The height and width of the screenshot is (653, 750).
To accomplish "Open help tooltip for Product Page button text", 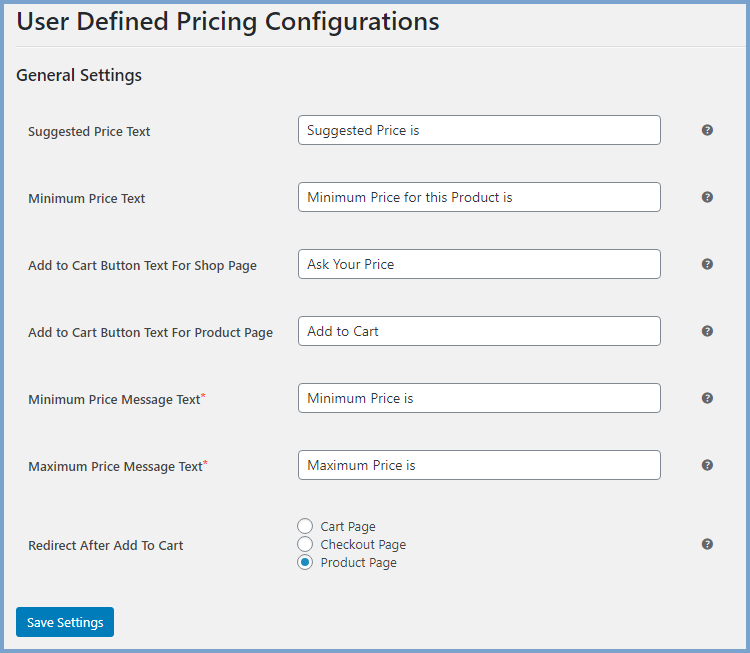I will point(707,331).
